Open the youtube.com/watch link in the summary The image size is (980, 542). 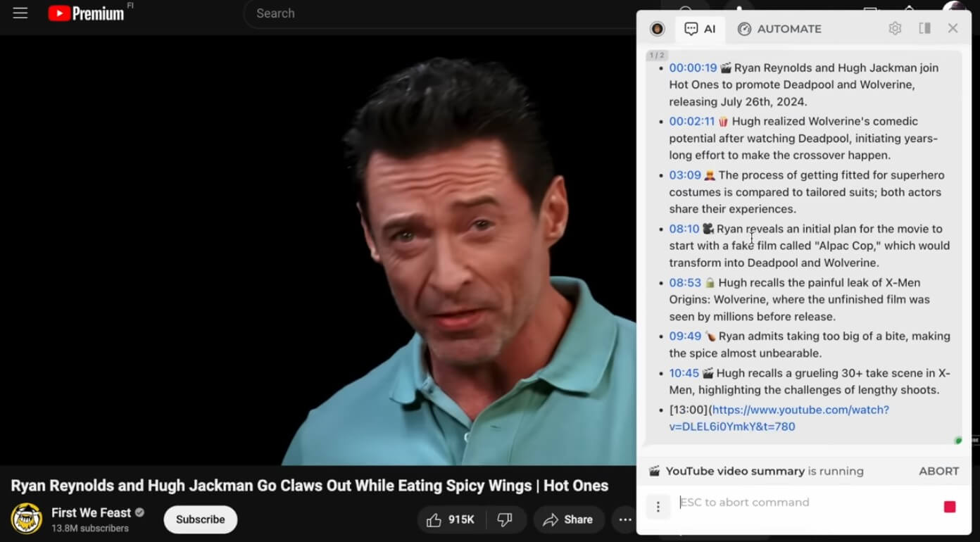[x=779, y=418]
